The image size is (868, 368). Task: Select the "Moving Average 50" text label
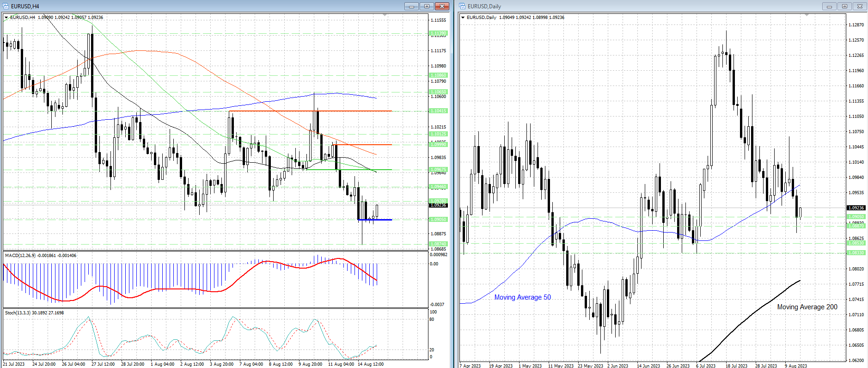click(x=522, y=297)
